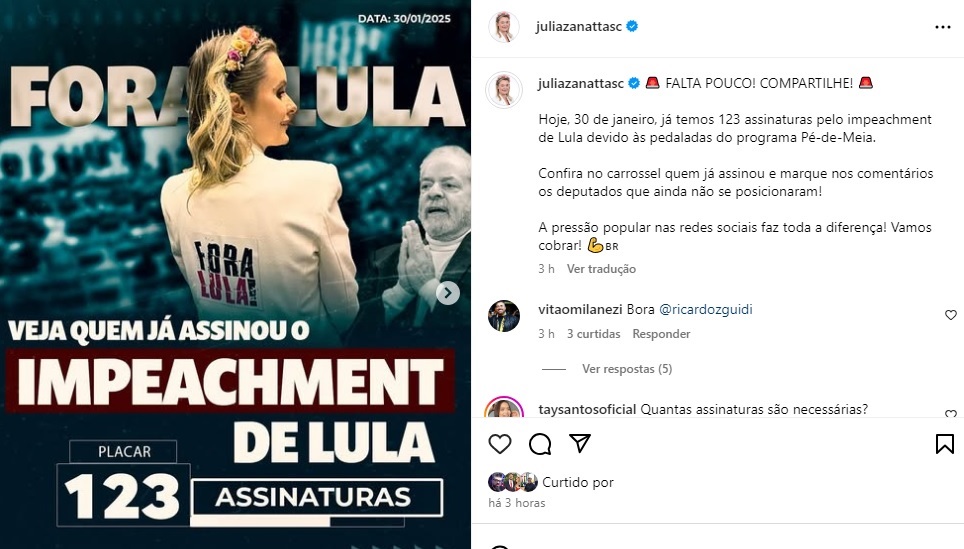964x549 pixels.
Task: Go to next carousel slide arrow
Action: pos(448,293)
